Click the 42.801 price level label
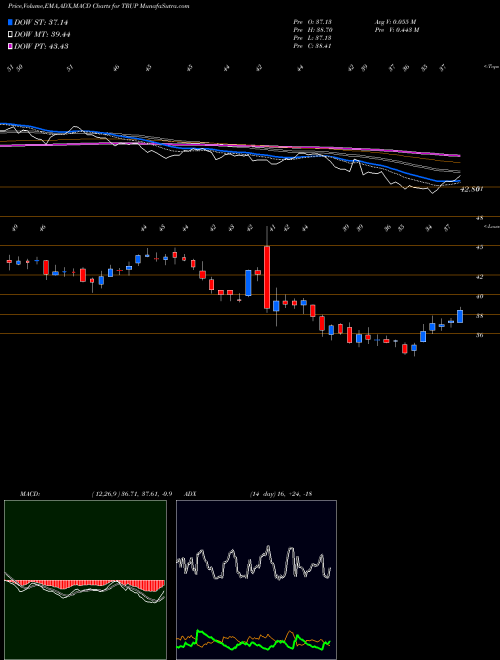 point(471,189)
